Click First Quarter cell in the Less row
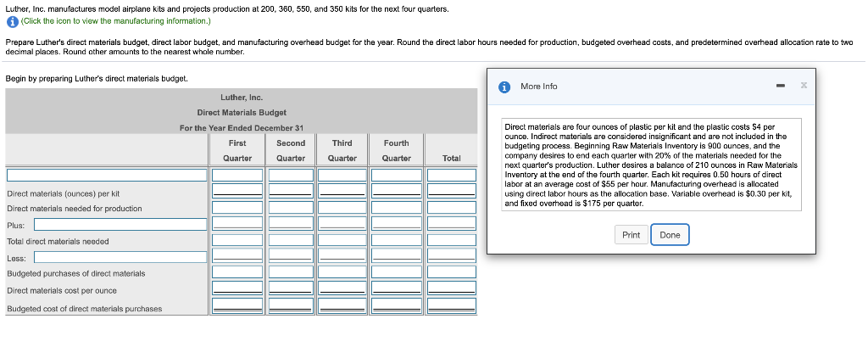The image size is (868, 358). click(x=237, y=255)
